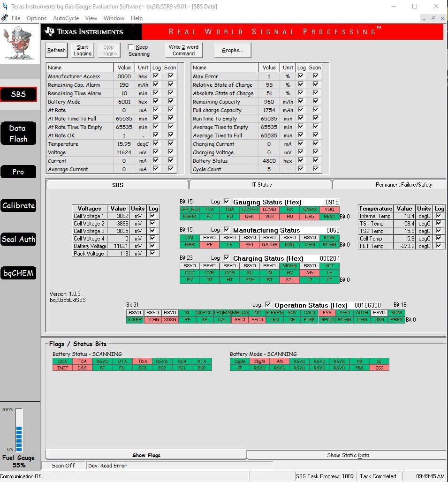The height and width of the screenshot is (482, 448).
Task: Enable the Keep Scanning checkbox
Action: click(x=131, y=47)
